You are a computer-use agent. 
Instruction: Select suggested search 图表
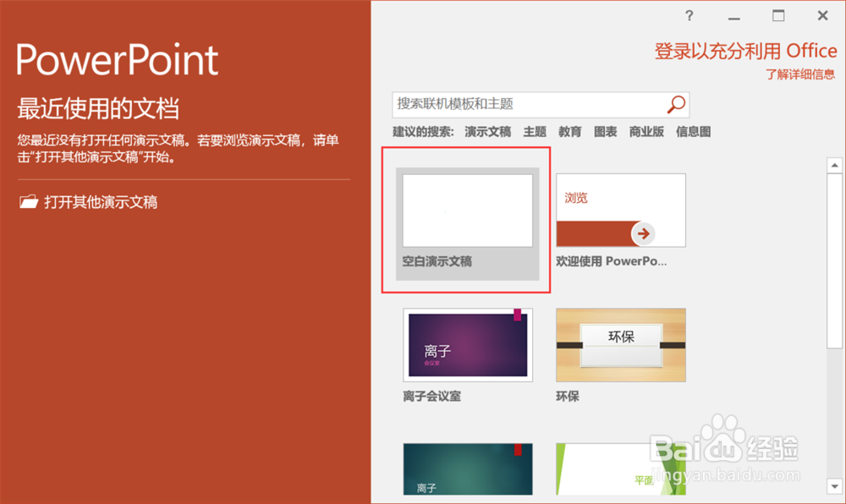click(x=606, y=132)
